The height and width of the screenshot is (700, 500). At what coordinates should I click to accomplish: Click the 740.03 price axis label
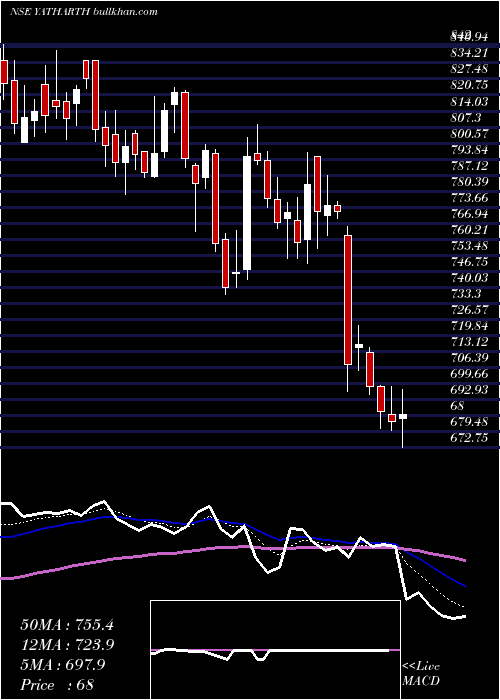click(469, 278)
